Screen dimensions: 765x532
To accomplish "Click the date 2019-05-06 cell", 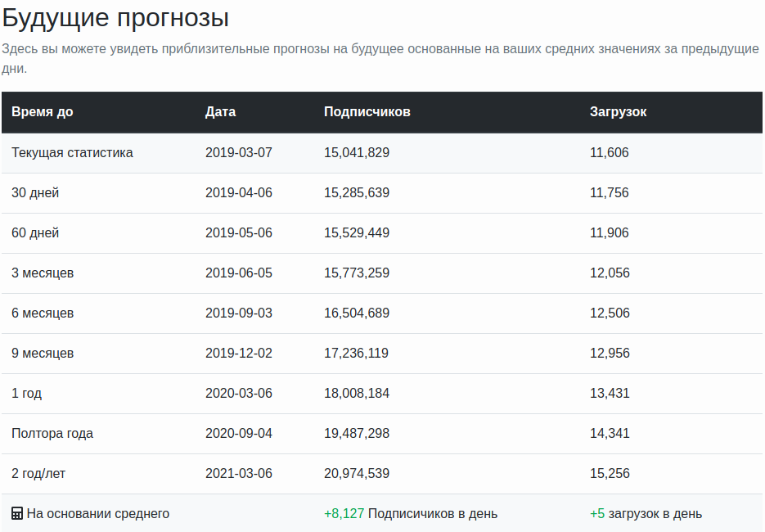I will click(238, 233).
